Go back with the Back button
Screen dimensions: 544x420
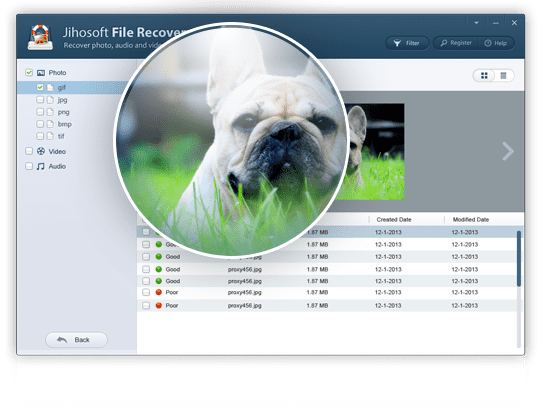(x=76, y=340)
